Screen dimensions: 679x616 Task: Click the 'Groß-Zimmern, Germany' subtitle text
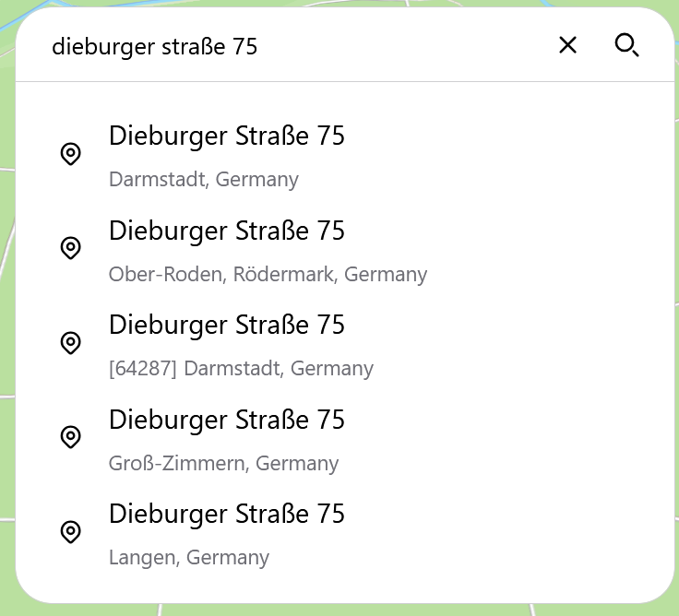[x=223, y=463]
